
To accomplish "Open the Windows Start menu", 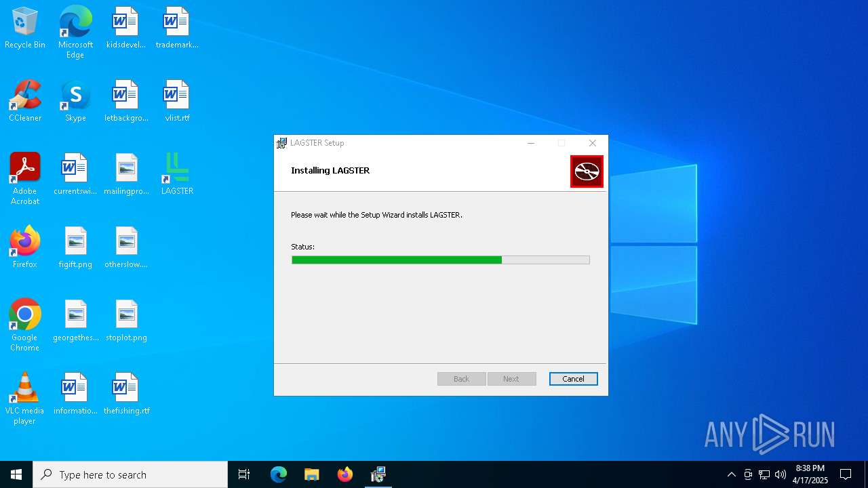I will [x=16, y=474].
